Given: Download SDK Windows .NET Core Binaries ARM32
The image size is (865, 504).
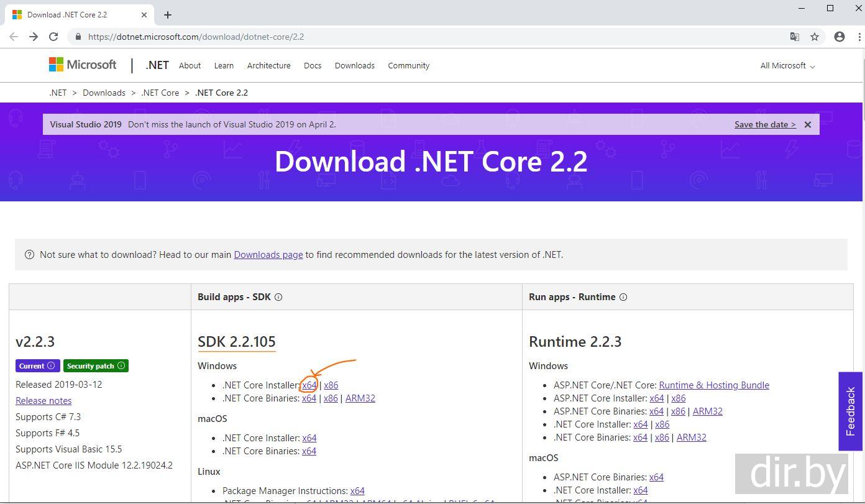Looking at the screenshot, I should click(x=360, y=398).
